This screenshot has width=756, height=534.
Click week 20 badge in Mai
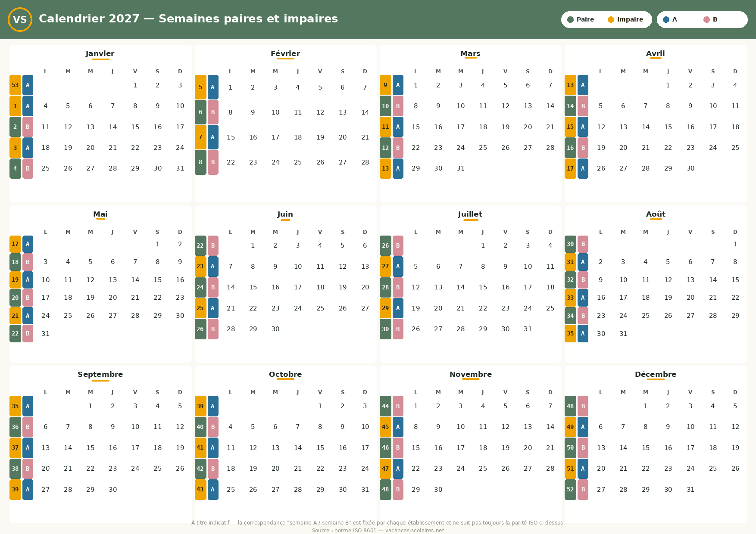pyautogui.click(x=15, y=298)
